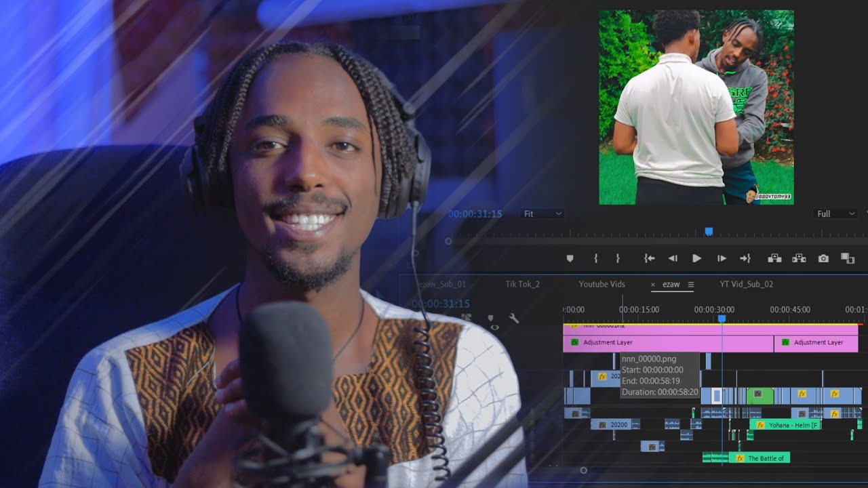Select the Yohana - Helm audio clip

[x=785, y=425]
